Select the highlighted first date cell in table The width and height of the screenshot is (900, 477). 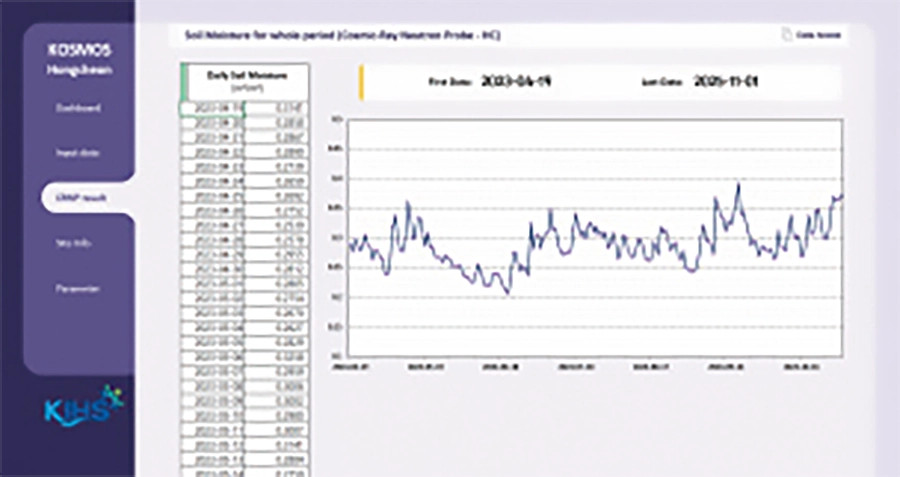pos(212,108)
